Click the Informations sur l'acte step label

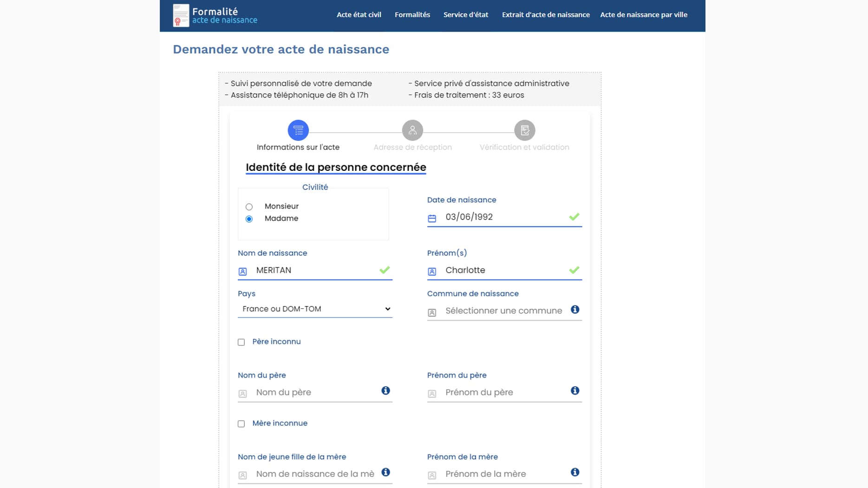(298, 147)
